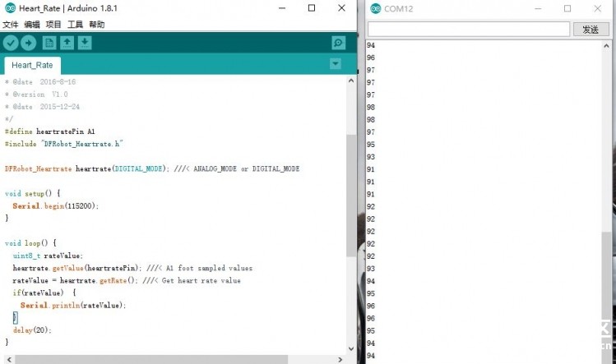Image resolution: width=616 pixels, height=364 pixels.
Task: Open the 工具 menu
Action: tap(75, 25)
